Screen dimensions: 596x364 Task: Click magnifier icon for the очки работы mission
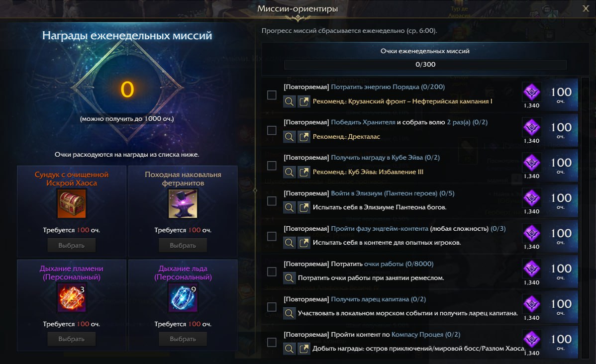[x=289, y=278]
